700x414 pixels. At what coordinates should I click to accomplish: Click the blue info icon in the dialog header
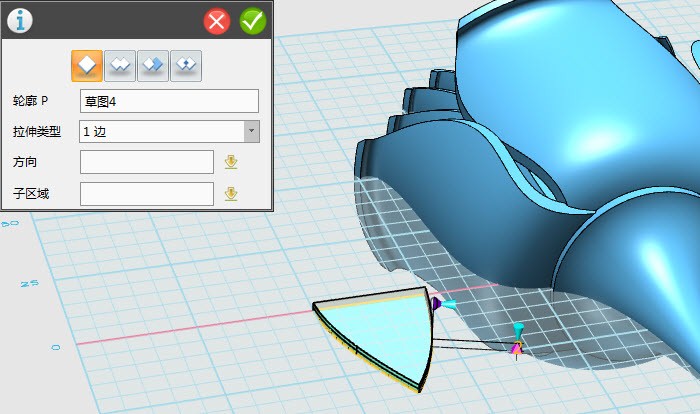pos(20,20)
